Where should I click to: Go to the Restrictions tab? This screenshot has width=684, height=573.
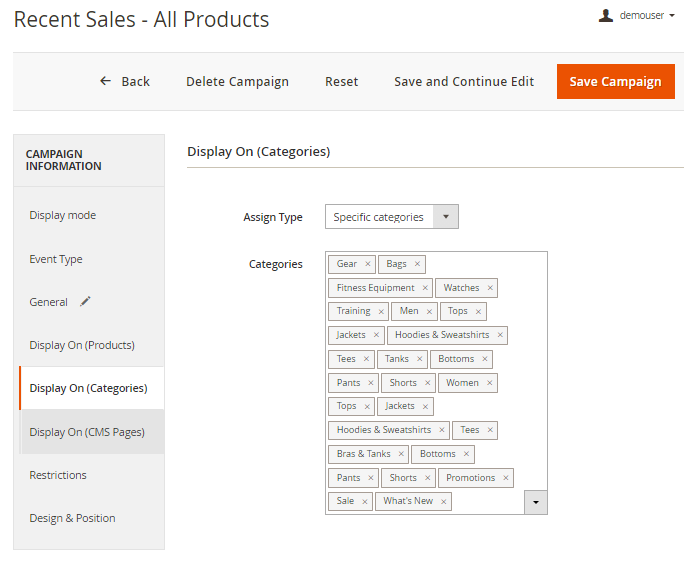tap(58, 475)
